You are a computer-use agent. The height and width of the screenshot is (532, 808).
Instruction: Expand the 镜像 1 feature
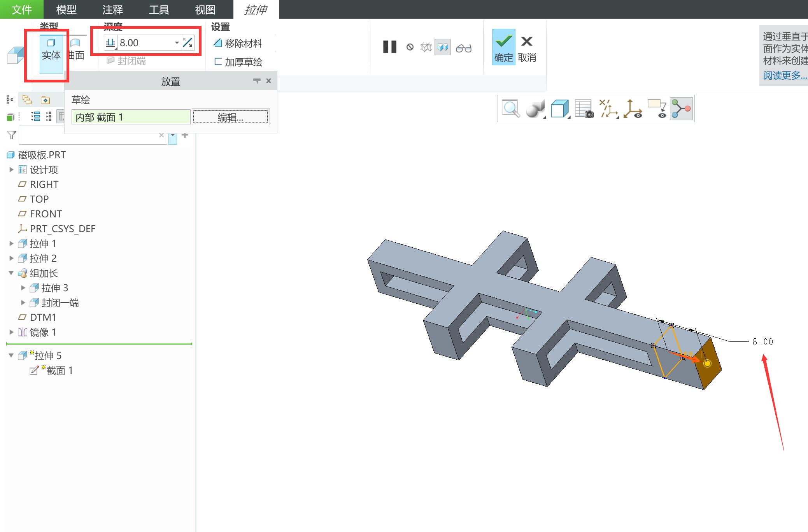[11, 332]
